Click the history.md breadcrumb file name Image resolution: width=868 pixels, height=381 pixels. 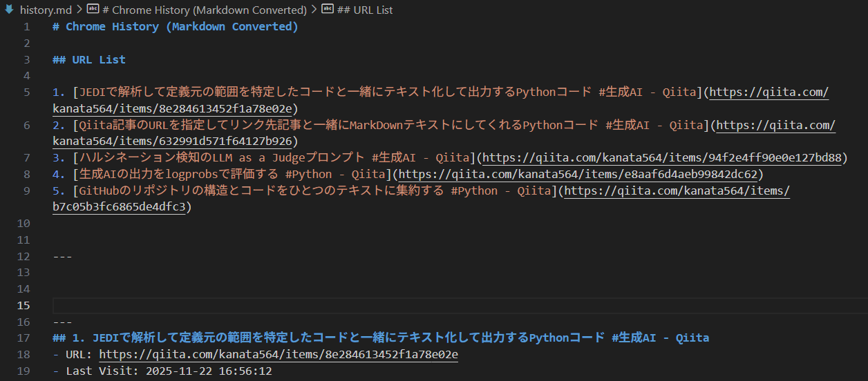tap(44, 10)
